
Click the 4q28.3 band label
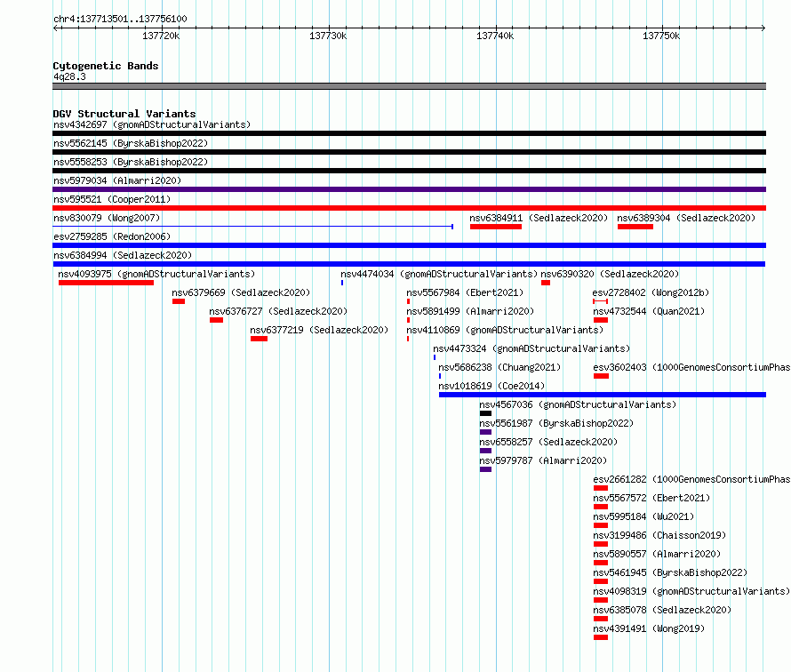(69, 76)
